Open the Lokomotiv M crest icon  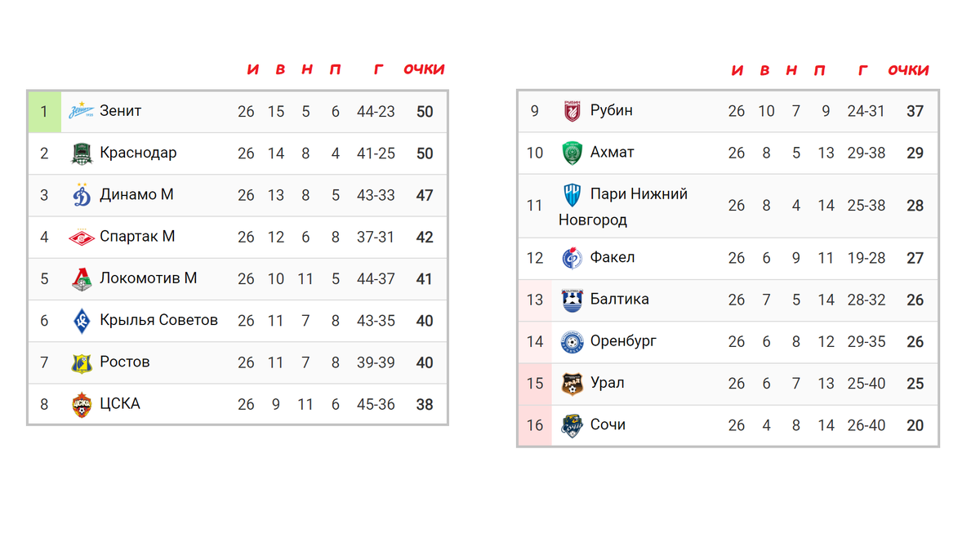click(x=82, y=279)
